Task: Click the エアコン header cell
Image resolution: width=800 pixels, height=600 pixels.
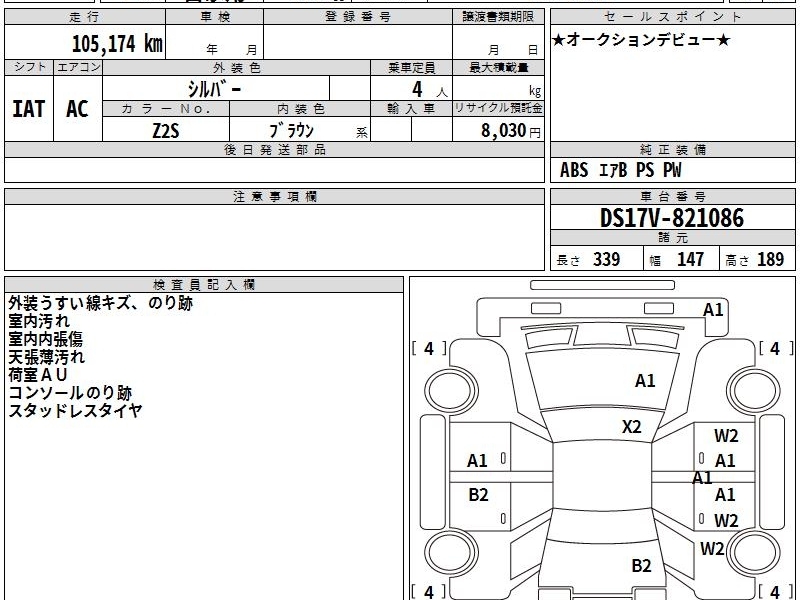Action: point(78,67)
